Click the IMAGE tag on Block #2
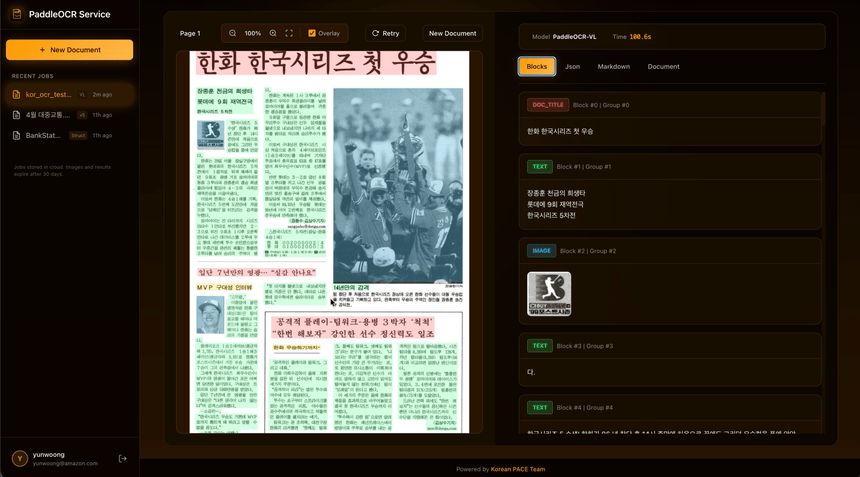This screenshot has height=477, width=860. tap(541, 251)
